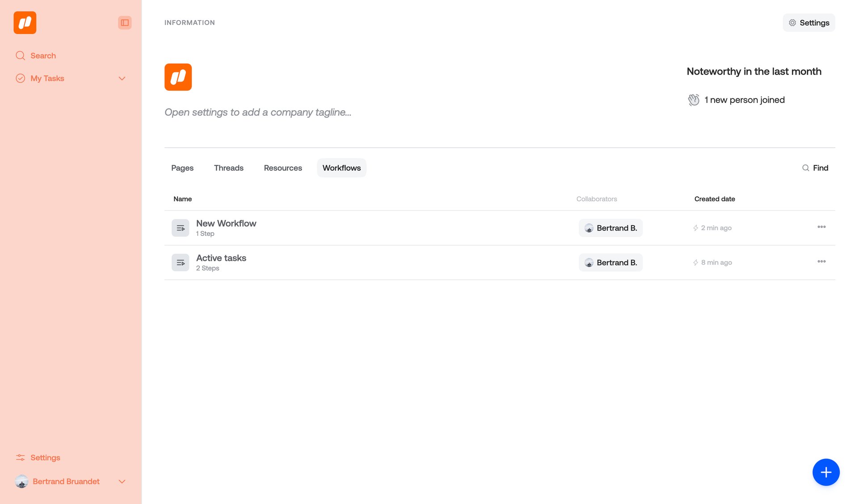Expand the My Tasks chevron
858x504 pixels.
[x=122, y=79]
